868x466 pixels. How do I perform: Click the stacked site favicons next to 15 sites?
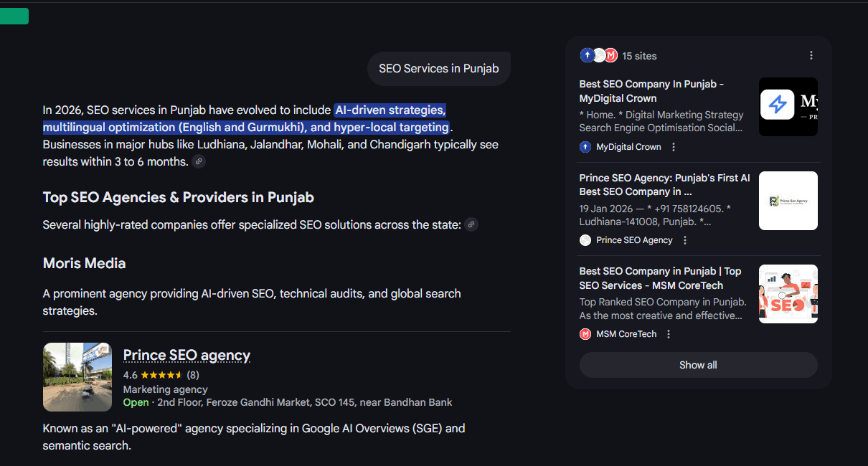coord(598,54)
